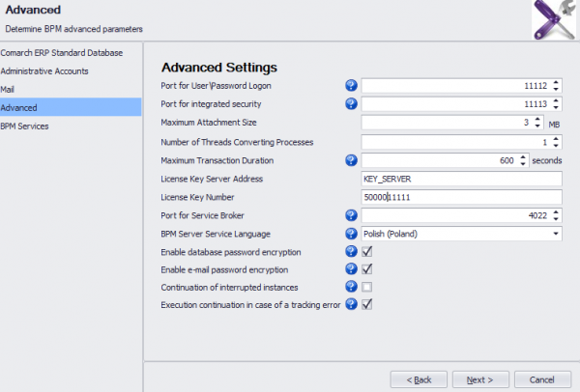Decrease Maximum Transaction Duration seconds

523,164
